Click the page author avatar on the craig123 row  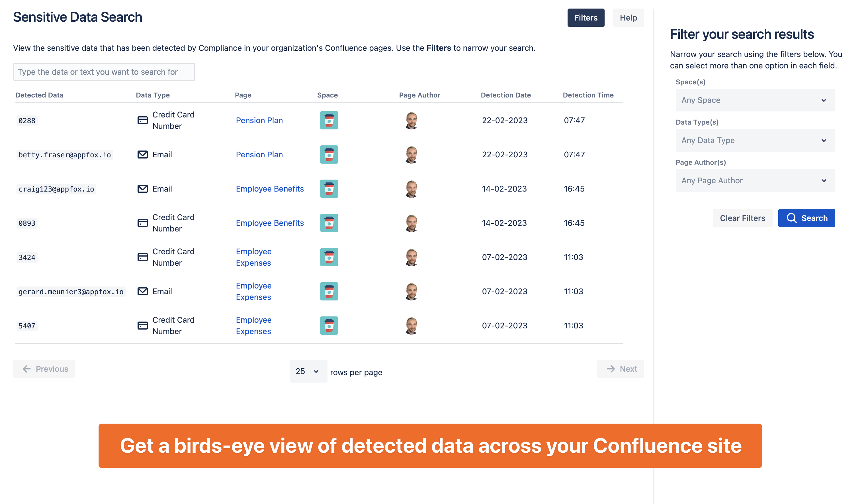pos(412,188)
